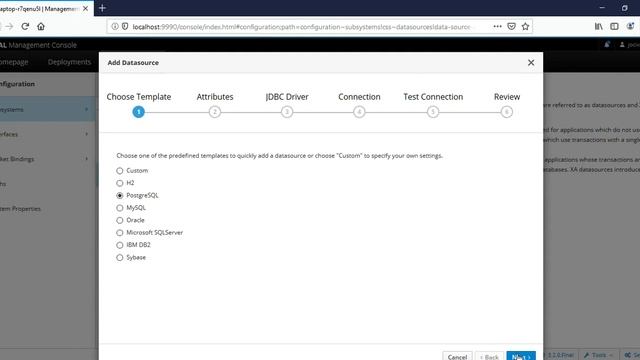The image size is (640, 360).
Task: Click the Test Connection step 5 circle
Action: point(433,112)
